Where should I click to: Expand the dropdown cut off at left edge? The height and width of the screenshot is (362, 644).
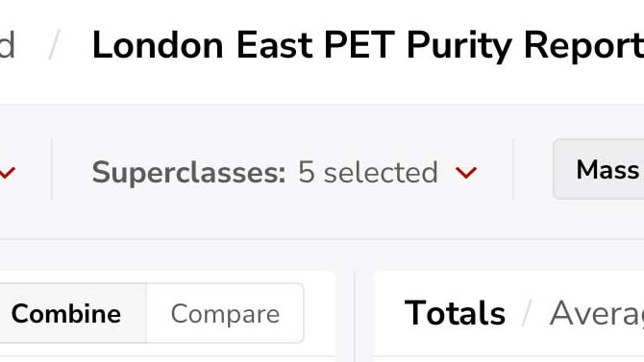(7, 173)
